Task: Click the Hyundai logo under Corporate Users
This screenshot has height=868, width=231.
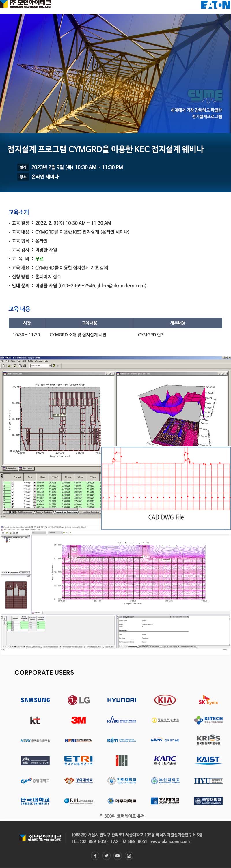Action: pyautogui.click(x=122, y=700)
